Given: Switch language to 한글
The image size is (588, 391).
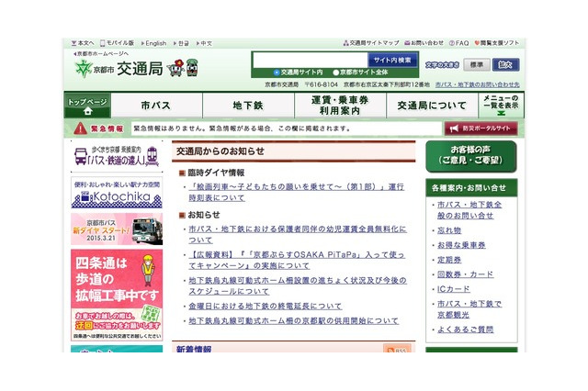Looking at the screenshot, I should point(182,43).
